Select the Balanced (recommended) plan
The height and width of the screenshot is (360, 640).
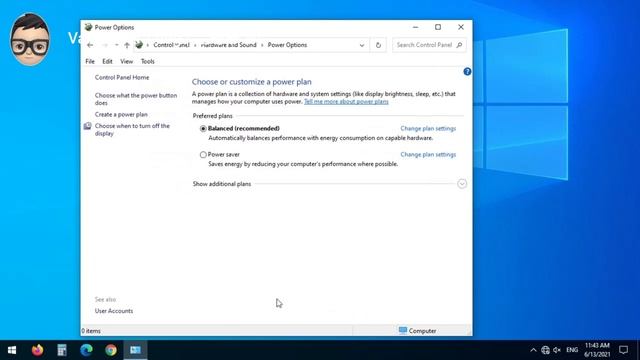click(x=203, y=129)
